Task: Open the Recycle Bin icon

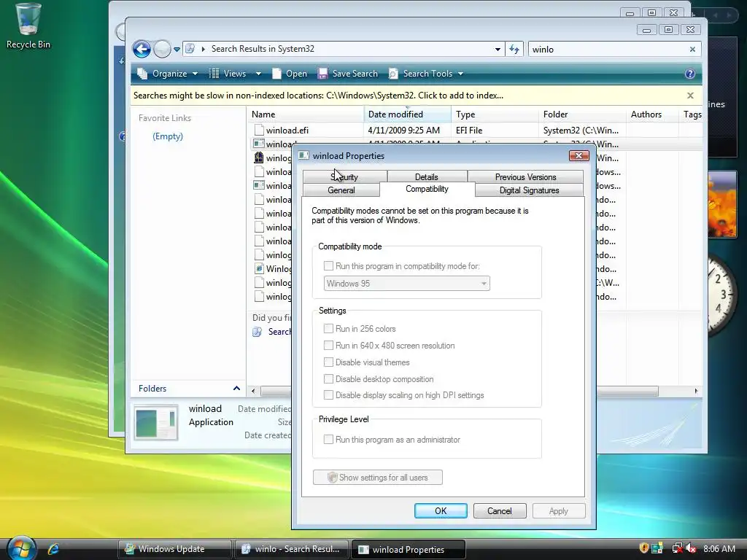Action: 28,26
